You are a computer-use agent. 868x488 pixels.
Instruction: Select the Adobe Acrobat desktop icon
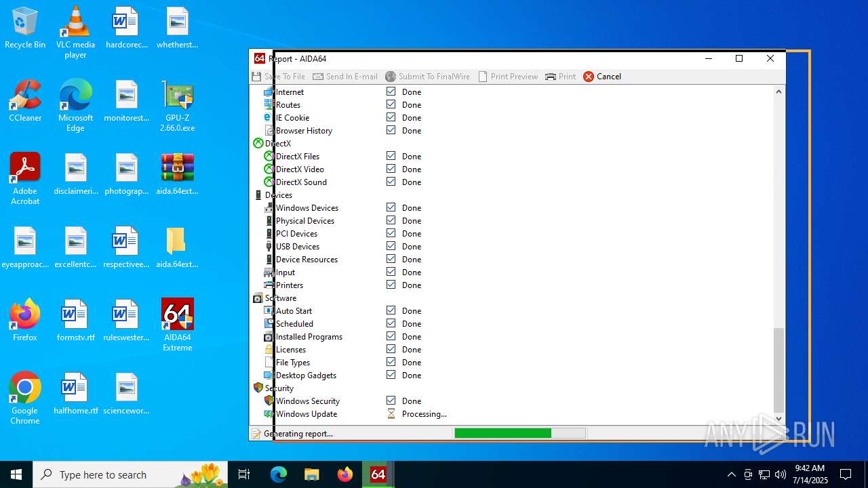(25, 179)
